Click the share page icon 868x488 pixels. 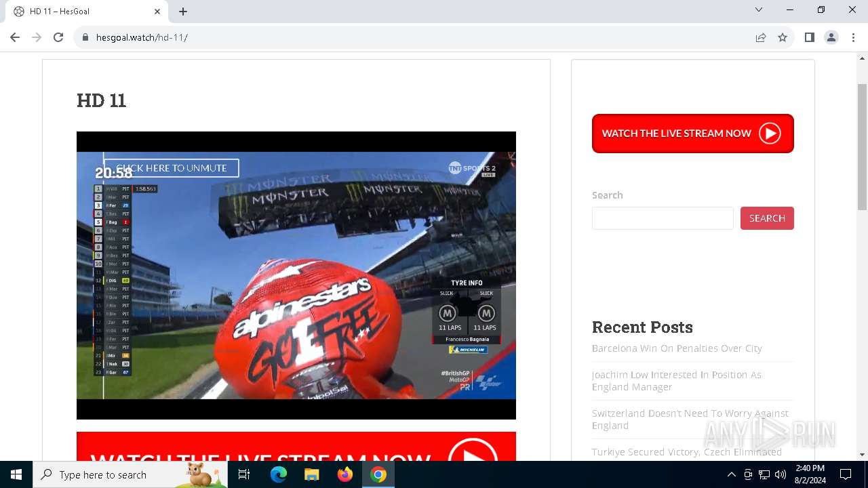click(761, 37)
